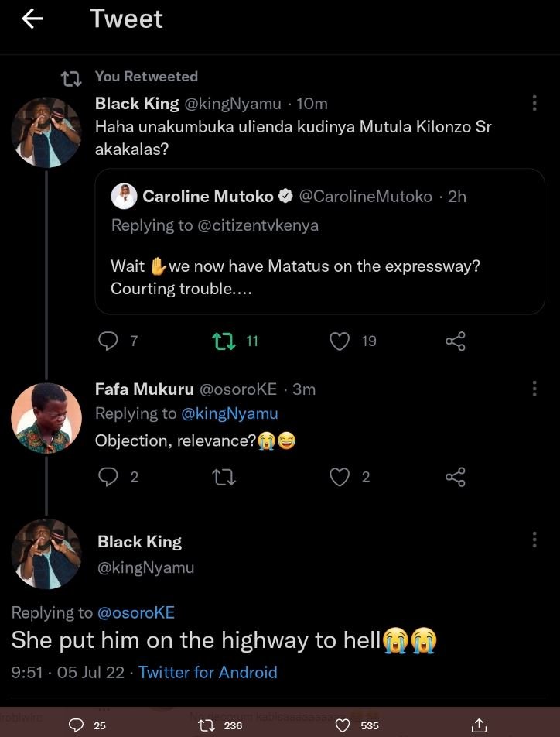The width and height of the screenshot is (560, 737).
Task: Share Caroline Mutoko's tweet
Action: (455, 340)
